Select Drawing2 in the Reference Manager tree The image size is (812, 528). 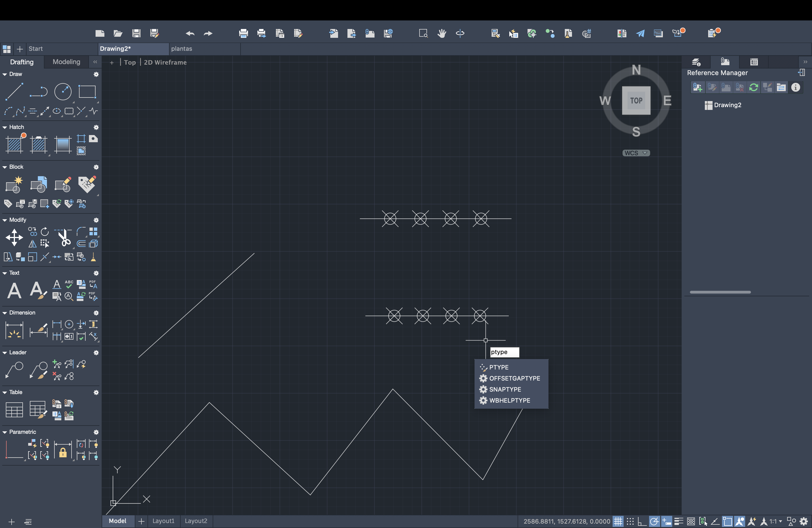click(723, 105)
